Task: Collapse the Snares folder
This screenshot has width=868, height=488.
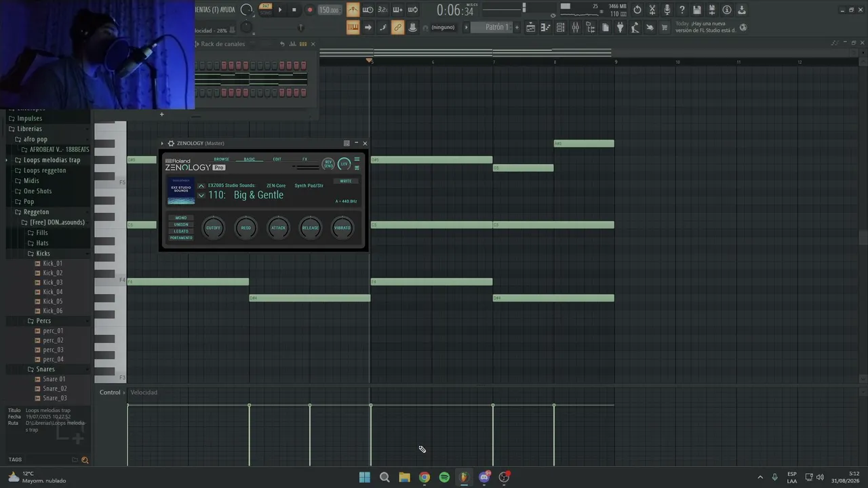Action: click(45, 369)
